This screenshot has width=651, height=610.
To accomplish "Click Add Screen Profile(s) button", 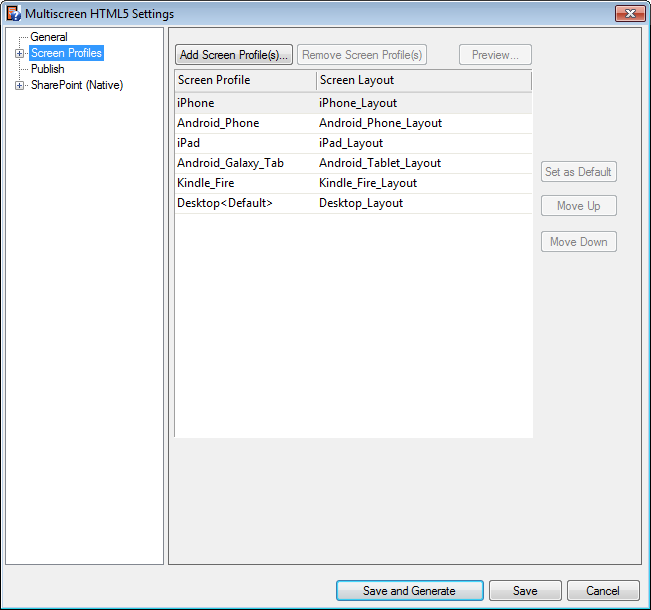I will [234, 55].
